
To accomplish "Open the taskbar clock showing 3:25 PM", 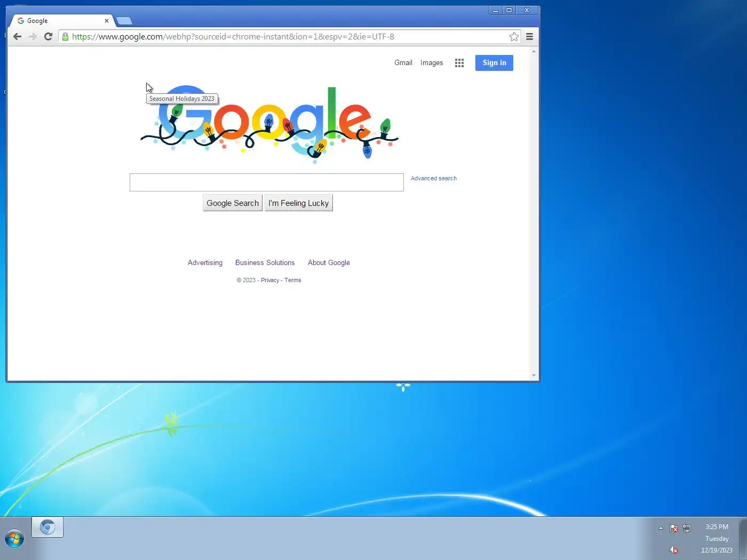I will [x=717, y=538].
